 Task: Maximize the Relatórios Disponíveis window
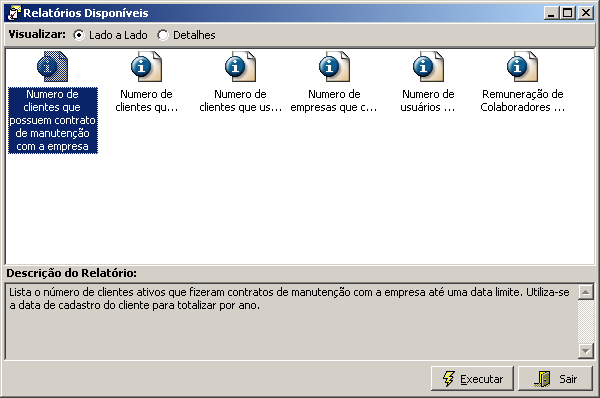568,13
